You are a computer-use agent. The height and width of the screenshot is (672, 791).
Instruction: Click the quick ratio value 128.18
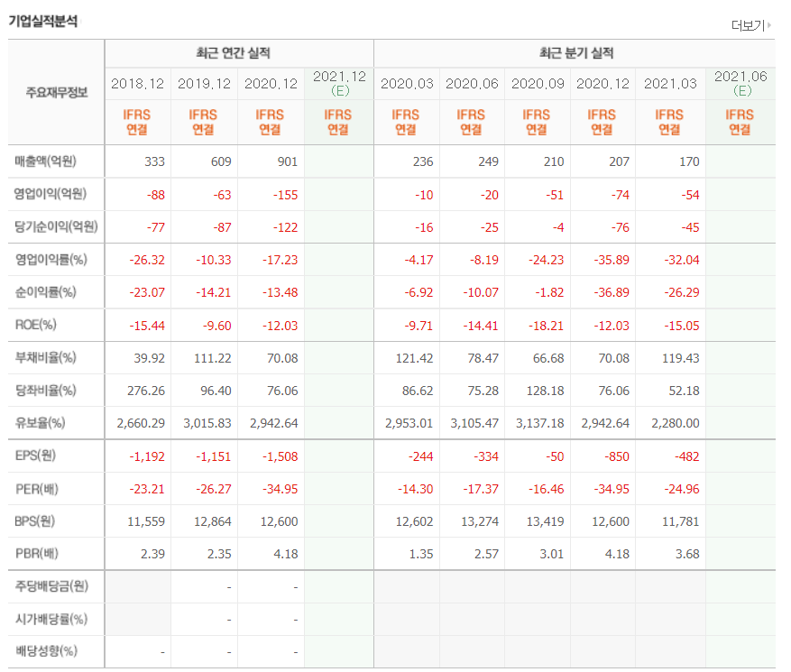pos(546,391)
